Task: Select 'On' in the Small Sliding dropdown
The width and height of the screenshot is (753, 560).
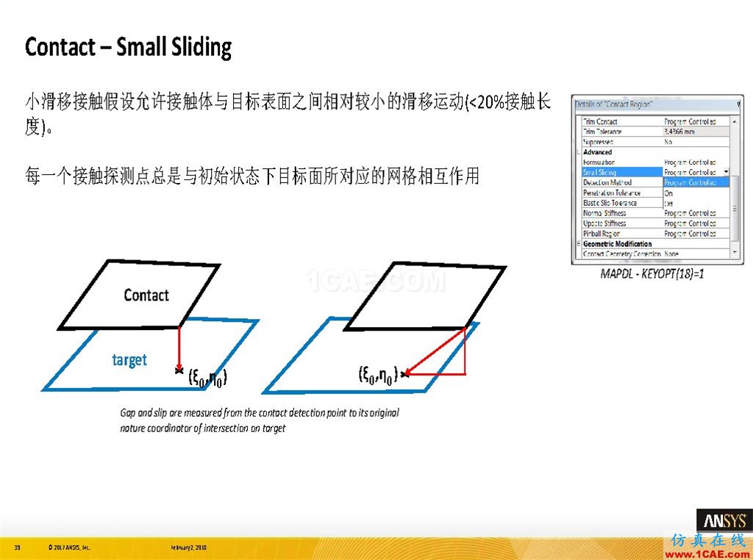Action: (696, 193)
